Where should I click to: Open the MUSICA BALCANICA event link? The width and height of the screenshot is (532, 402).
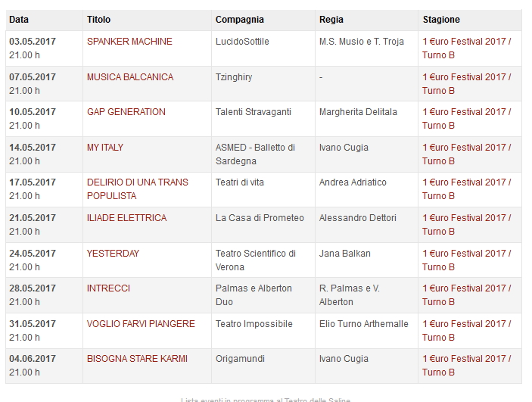(130, 77)
